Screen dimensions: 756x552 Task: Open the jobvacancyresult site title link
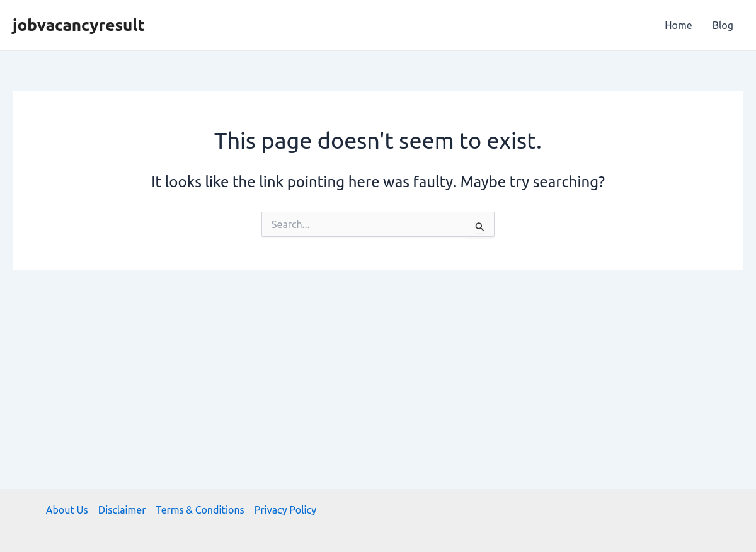[x=78, y=25]
